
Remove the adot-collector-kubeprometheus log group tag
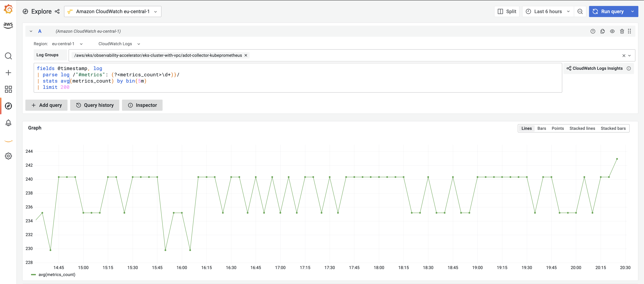pyautogui.click(x=246, y=55)
